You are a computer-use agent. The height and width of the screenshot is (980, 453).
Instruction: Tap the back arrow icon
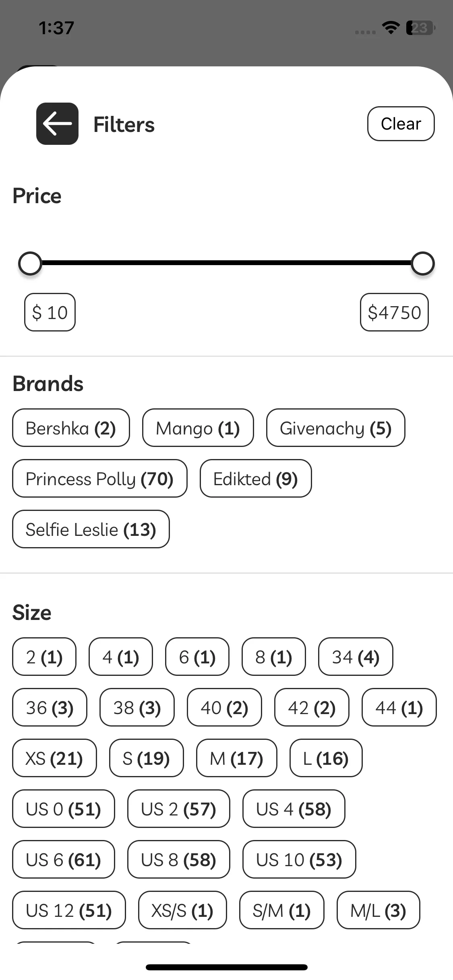57,124
